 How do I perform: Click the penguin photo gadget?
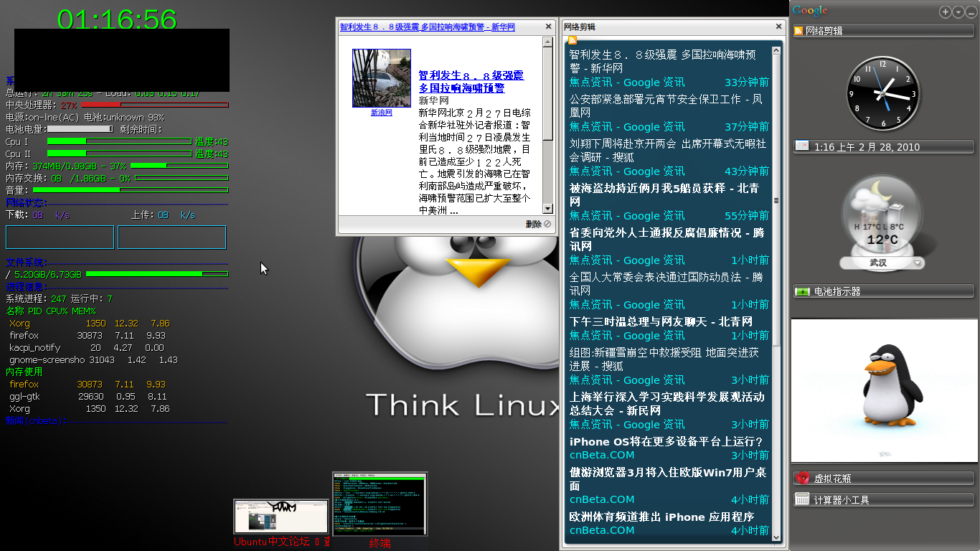[884, 390]
